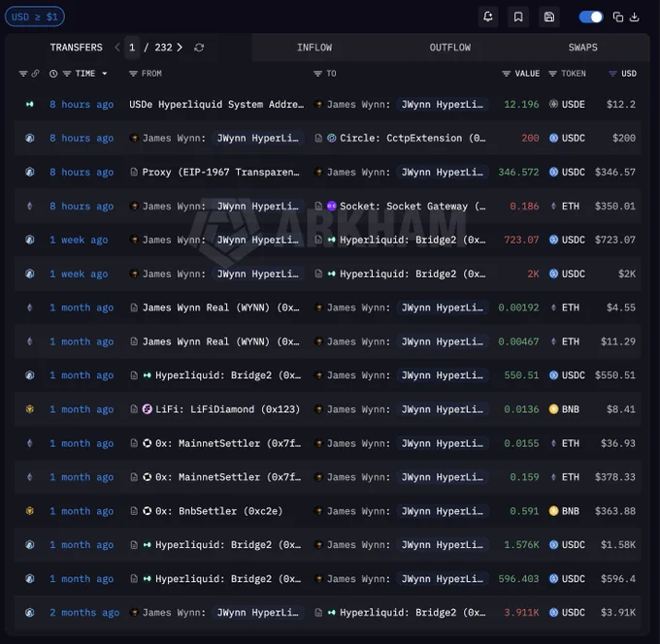Screen dimensions: 660x644
Task: Open Proxy (EIP-1967 Transparent) sender
Action: (x=220, y=172)
